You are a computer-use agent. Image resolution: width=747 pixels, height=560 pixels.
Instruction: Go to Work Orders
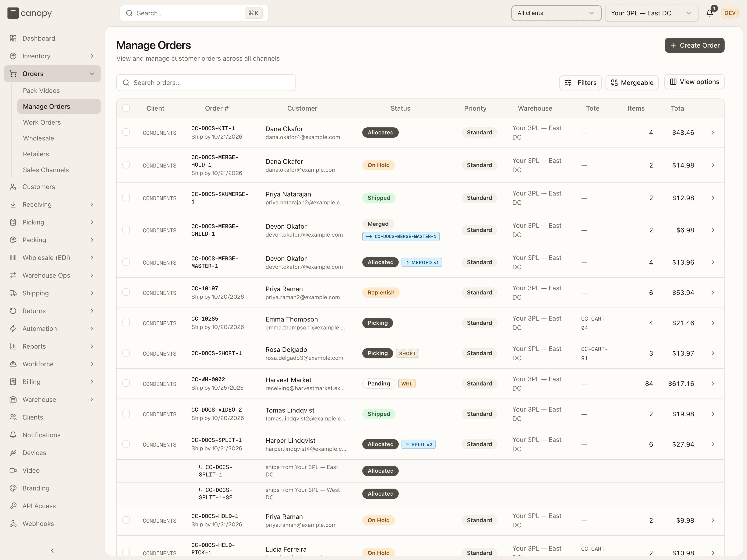pyautogui.click(x=42, y=122)
